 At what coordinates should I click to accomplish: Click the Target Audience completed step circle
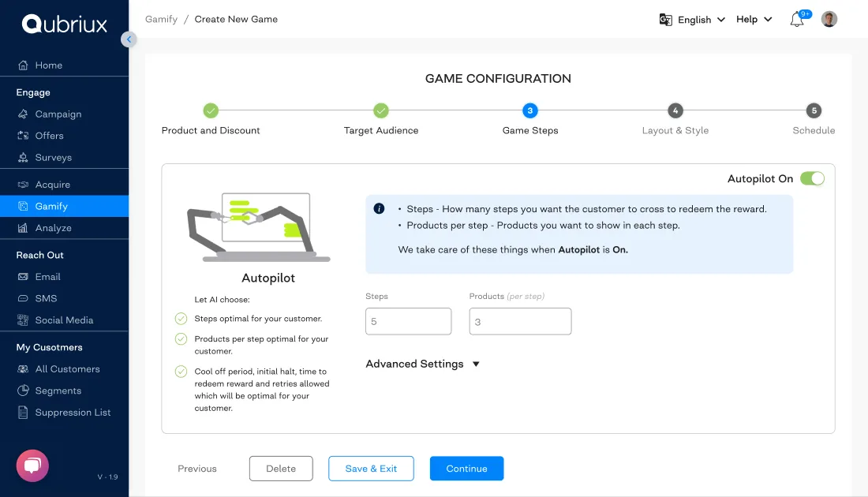coord(381,110)
